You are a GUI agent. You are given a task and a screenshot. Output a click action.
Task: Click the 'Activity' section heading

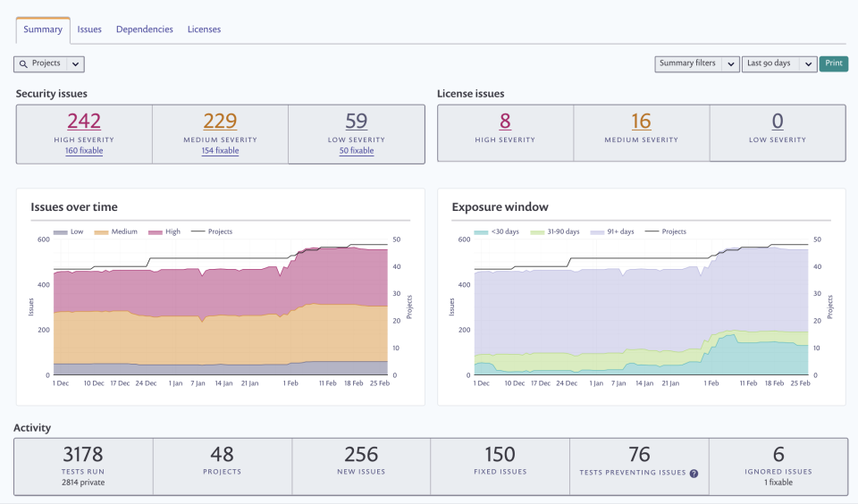pyautogui.click(x=32, y=428)
